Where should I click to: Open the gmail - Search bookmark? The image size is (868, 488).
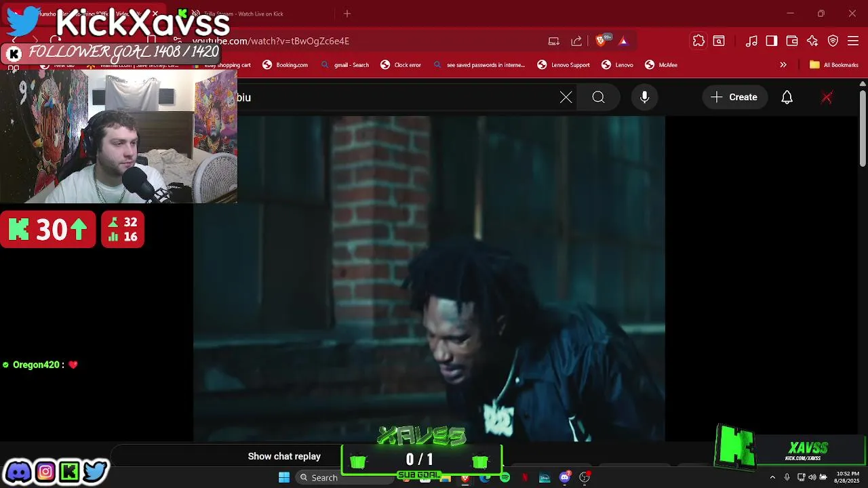(345, 65)
